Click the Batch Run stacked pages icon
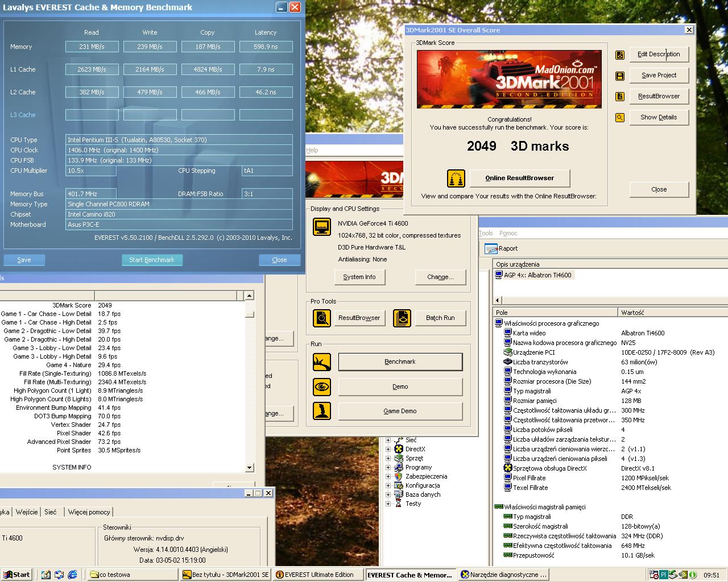Viewport: 728px width, 582px height. pos(402,318)
